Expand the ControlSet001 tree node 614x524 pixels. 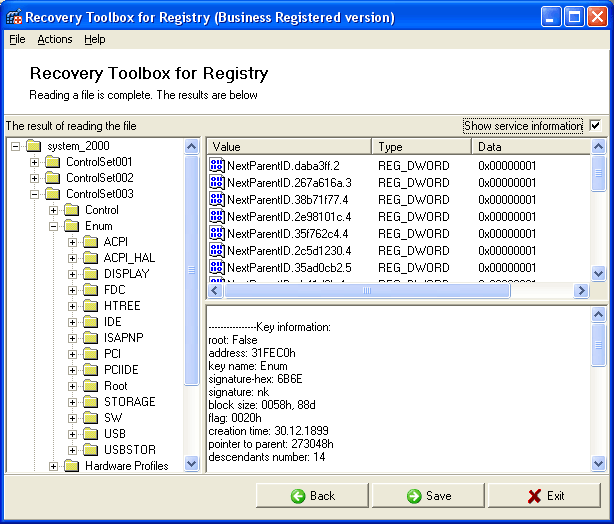tap(35, 162)
